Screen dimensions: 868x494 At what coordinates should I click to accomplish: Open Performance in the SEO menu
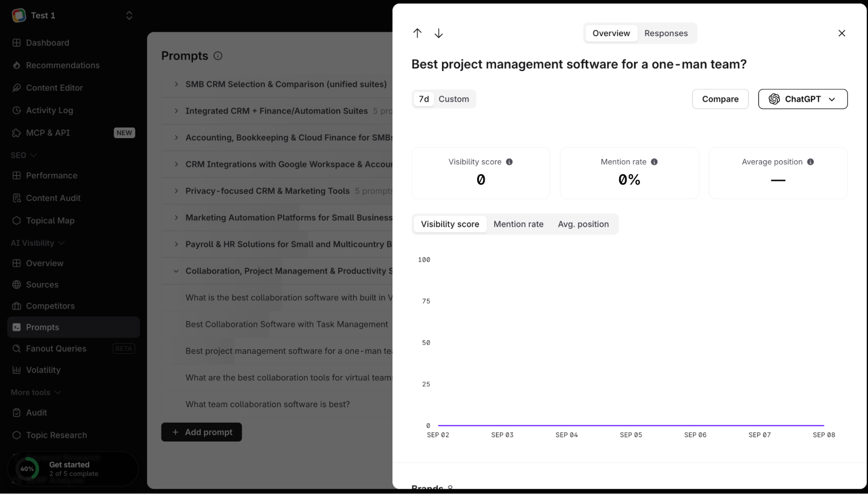(73, 175)
